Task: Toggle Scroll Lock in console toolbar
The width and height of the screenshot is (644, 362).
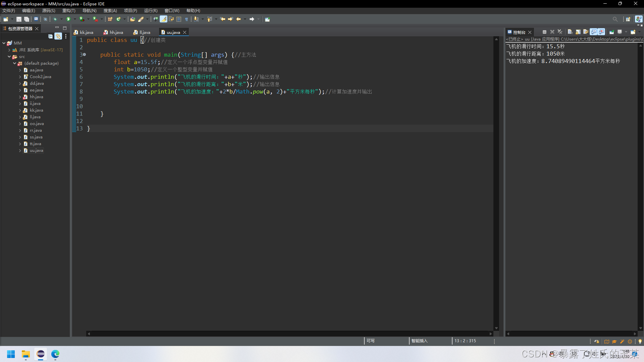Action: pyautogui.click(x=578, y=32)
